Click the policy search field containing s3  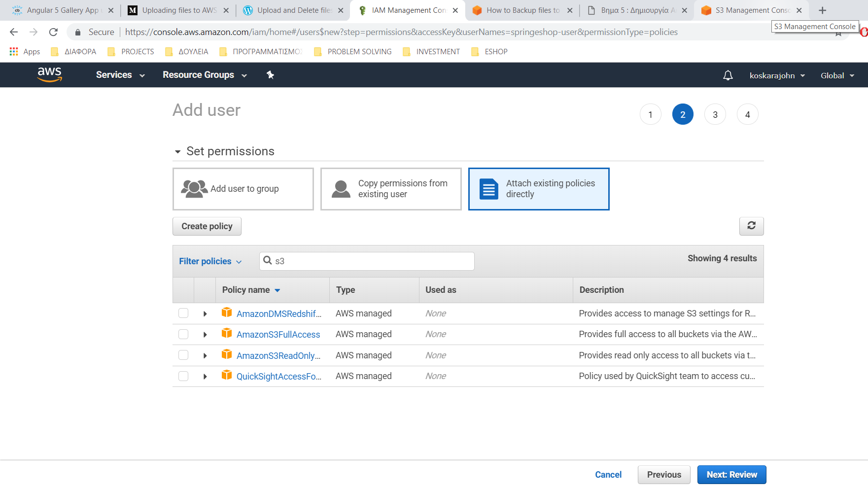coord(367,261)
